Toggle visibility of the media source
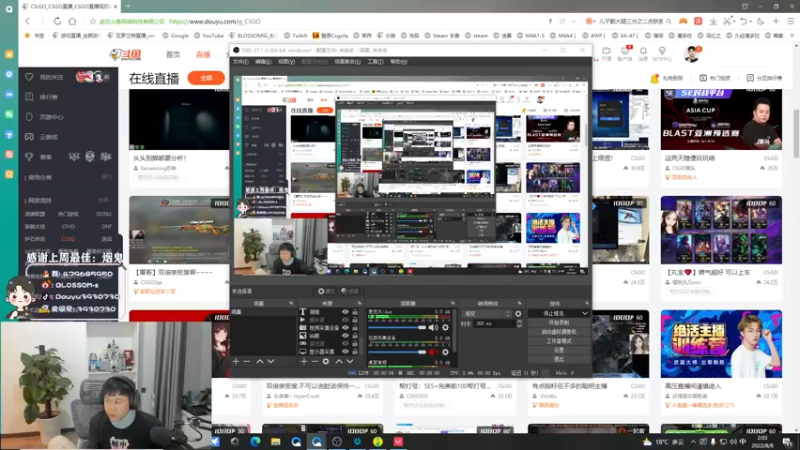800x450 pixels. 345,320
